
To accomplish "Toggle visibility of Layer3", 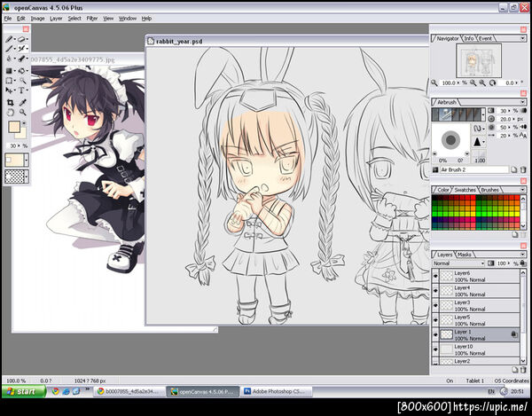I will [x=435, y=305].
